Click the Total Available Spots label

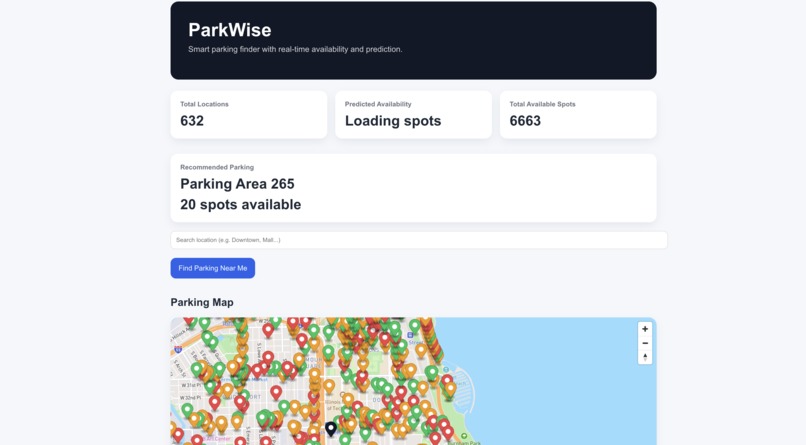[x=542, y=104]
